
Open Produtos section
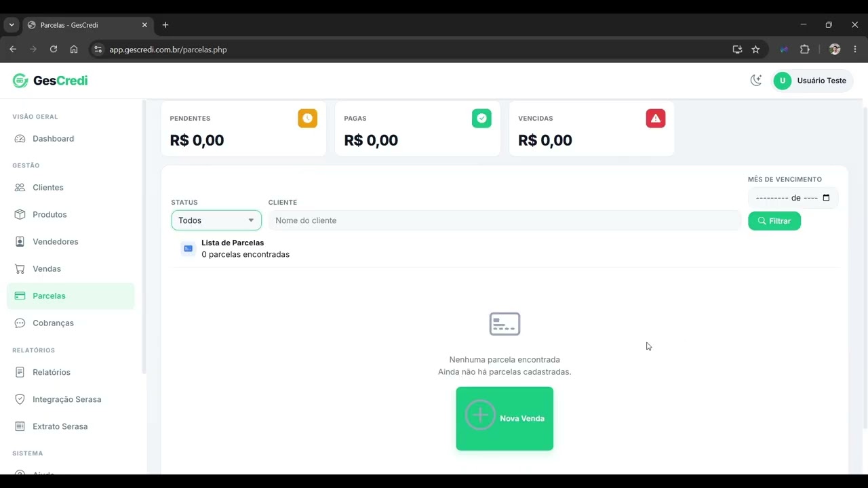click(x=71, y=215)
